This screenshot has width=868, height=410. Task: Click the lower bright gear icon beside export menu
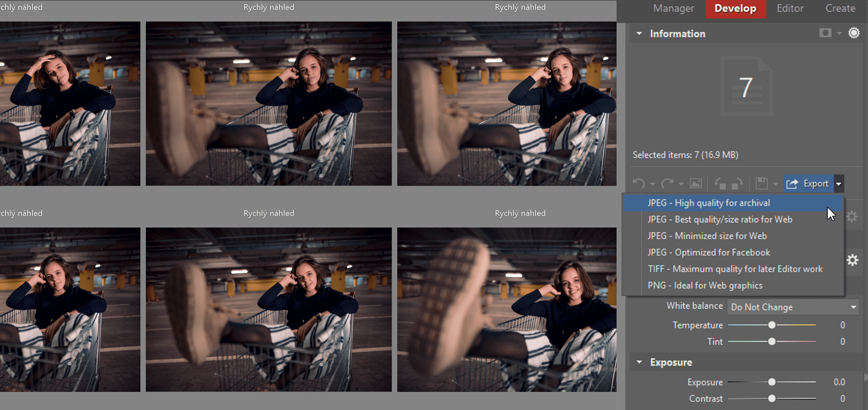pyautogui.click(x=853, y=260)
